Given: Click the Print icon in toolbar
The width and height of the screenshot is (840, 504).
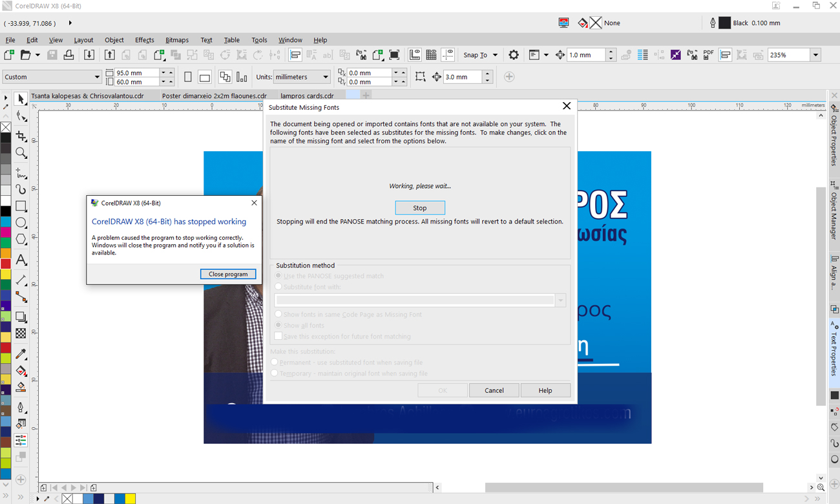Looking at the screenshot, I should click(68, 55).
